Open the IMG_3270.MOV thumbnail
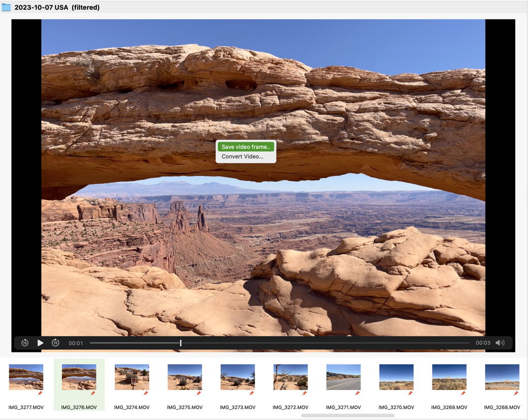528x420 pixels. (396, 377)
